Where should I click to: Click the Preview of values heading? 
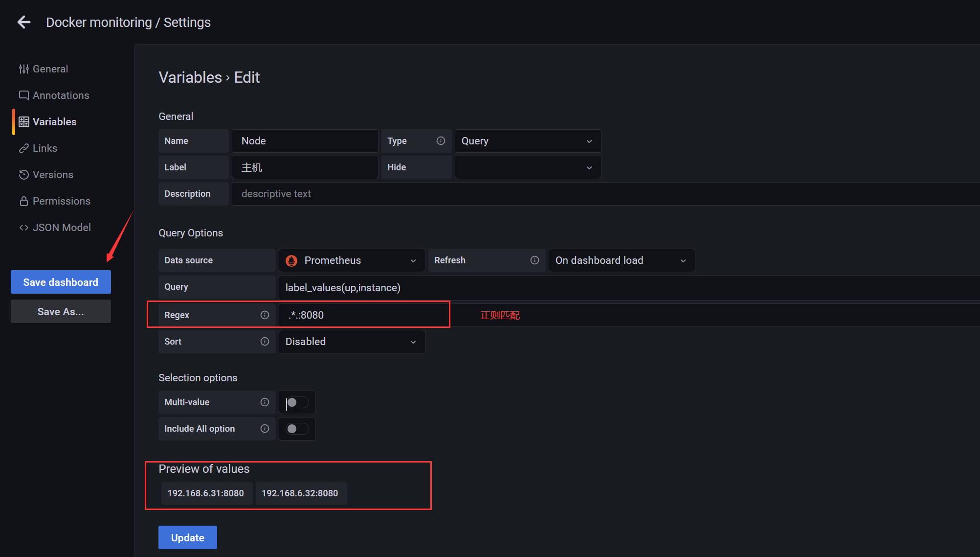pos(204,469)
